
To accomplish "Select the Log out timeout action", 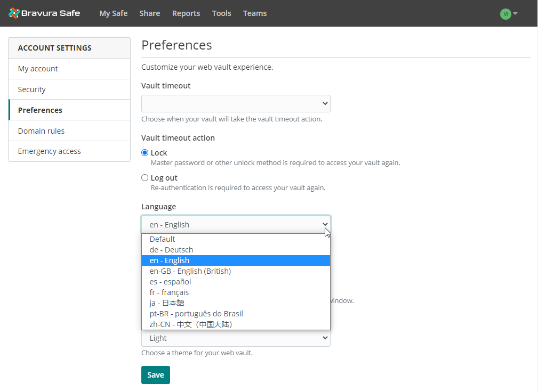I will (145, 178).
